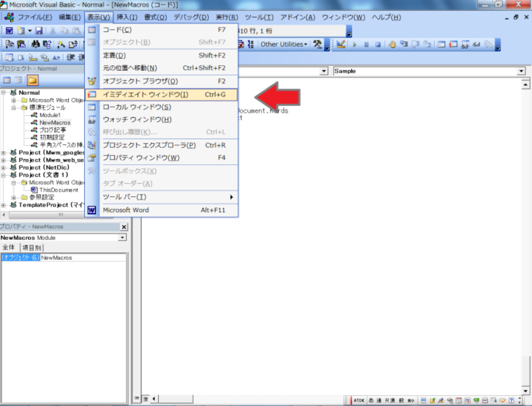This screenshot has height=406, width=532.
Task: Click the Toggle Breakpoint hand icon
Action: [x=392, y=45]
